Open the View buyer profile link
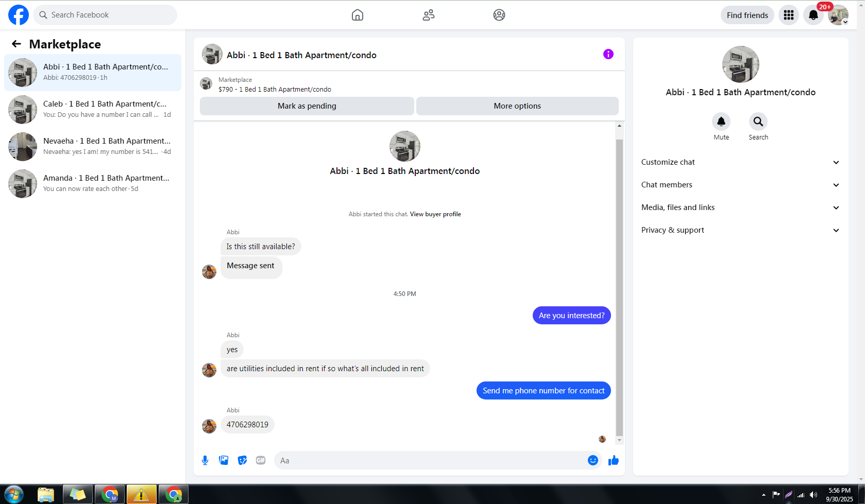 (435, 214)
